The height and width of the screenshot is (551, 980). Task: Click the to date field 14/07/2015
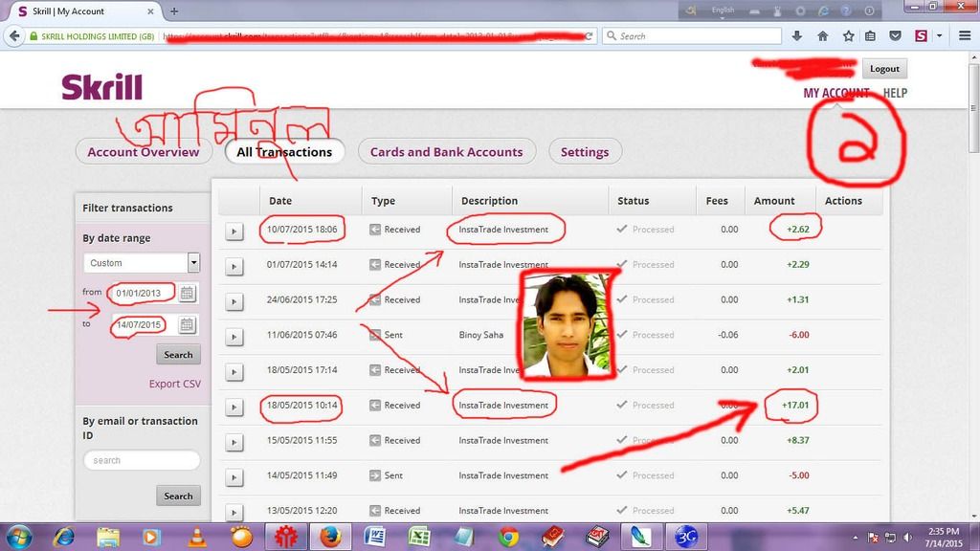point(144,325)
